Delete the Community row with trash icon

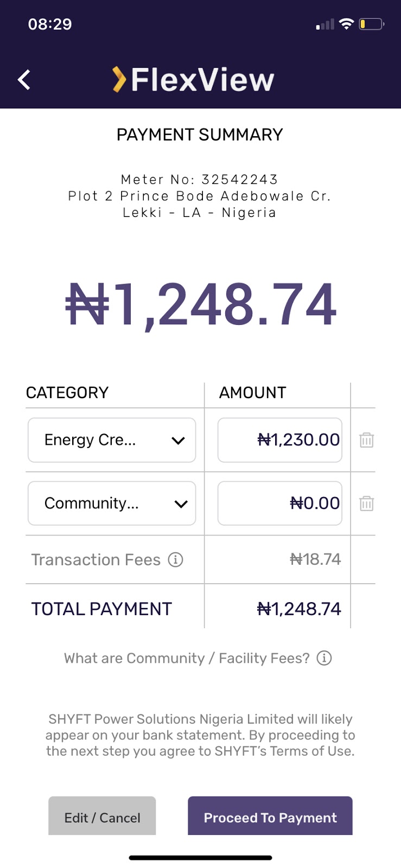367,503
